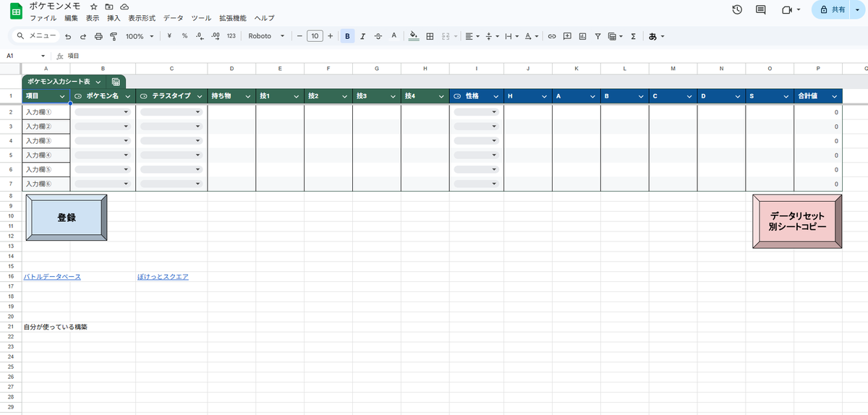Open the バトルデータベース link
This screenshot has width=868, height=415.
point(52,277)
